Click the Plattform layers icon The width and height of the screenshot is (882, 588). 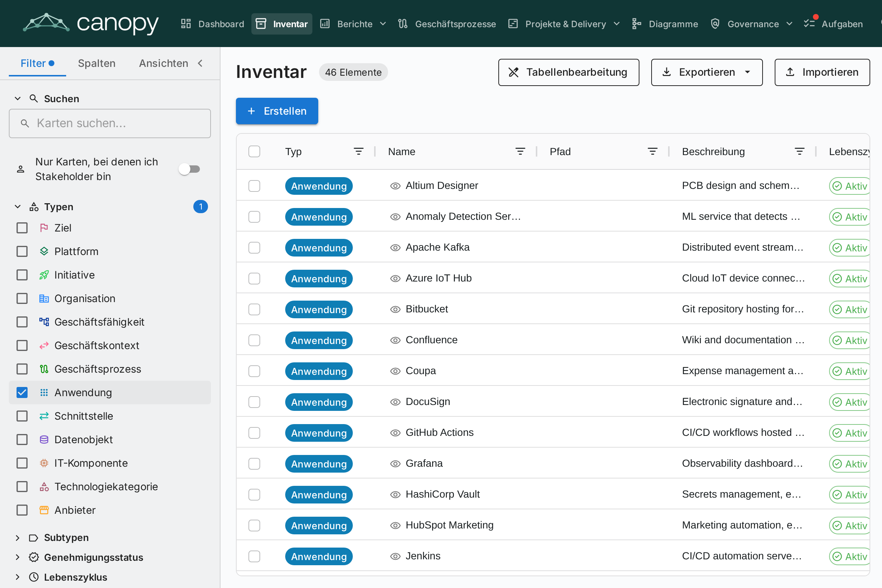coord(44,251)
